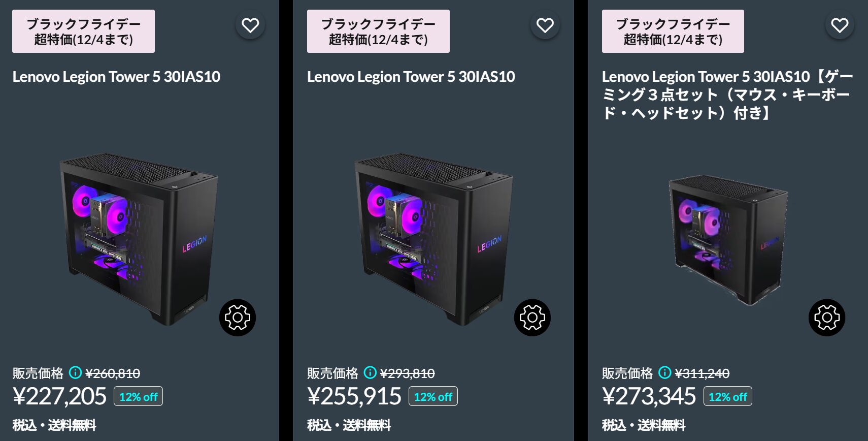The width and height of the screenshot is (868, 441).
Task: Click the 12% off badge on the middle card
Action: [x=433, y=397]
